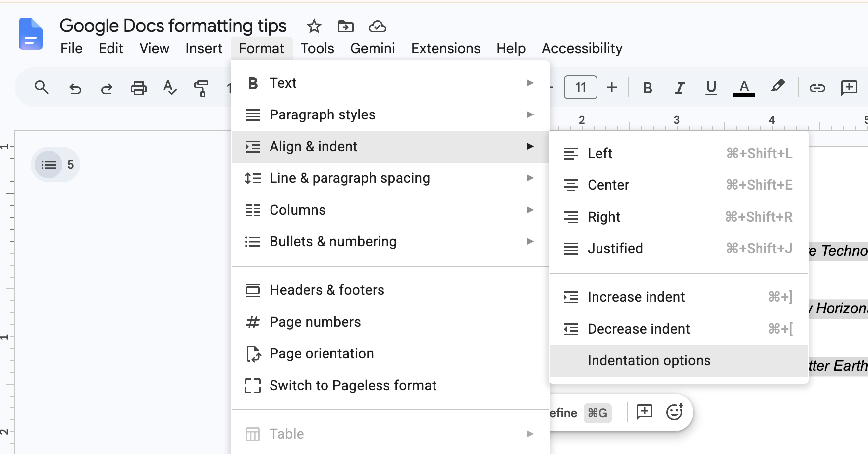Open Headers & footers settings

(390, 290)
